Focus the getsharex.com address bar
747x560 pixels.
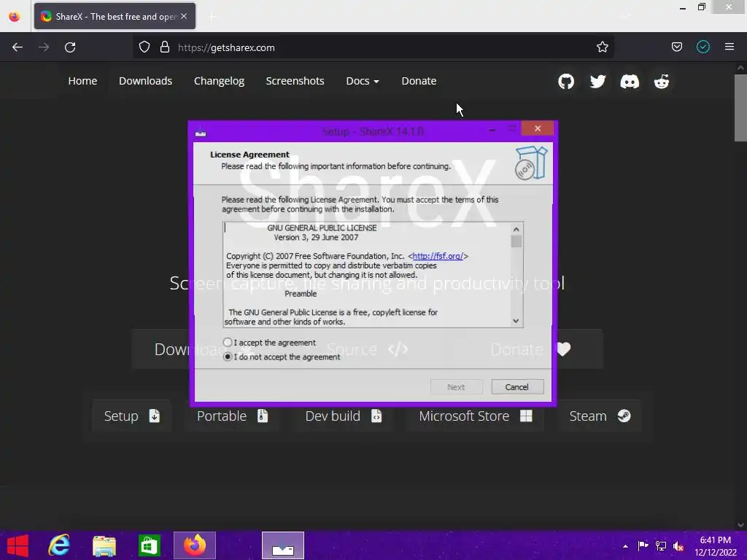[x=373, y=47]
